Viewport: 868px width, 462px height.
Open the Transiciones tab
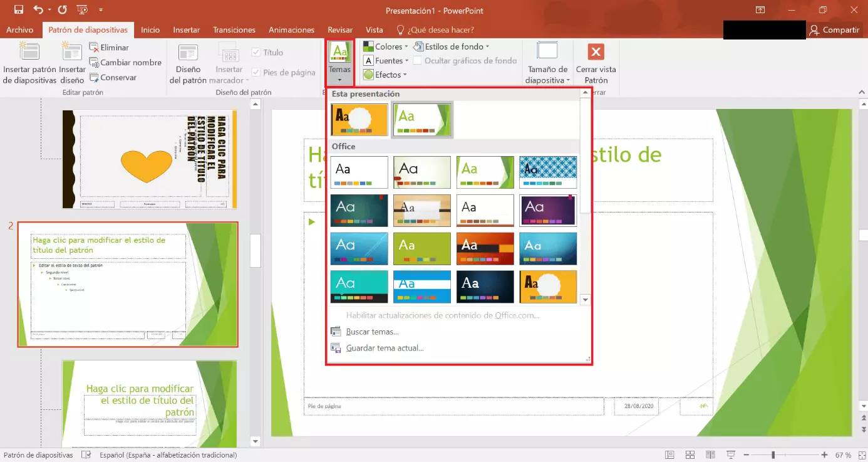pos(234,29)
